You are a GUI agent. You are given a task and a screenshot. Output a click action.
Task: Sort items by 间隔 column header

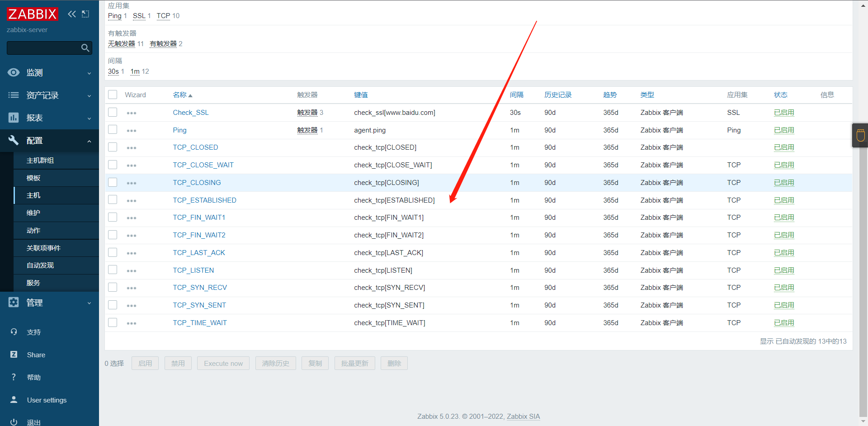pos(517,95)
